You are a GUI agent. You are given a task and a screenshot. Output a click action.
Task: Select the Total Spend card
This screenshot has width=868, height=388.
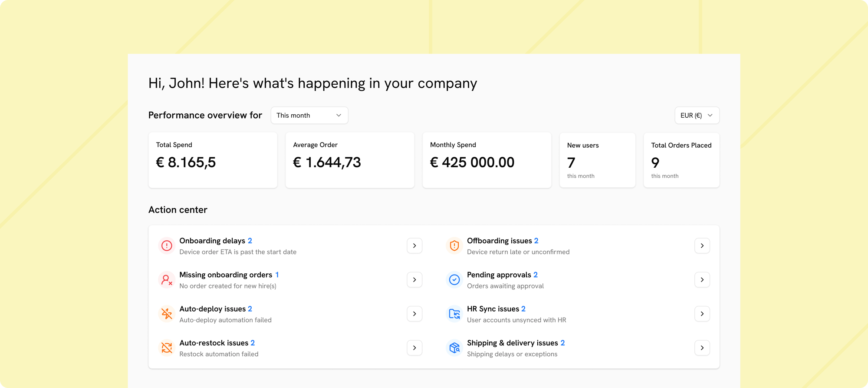coord(213,160)
